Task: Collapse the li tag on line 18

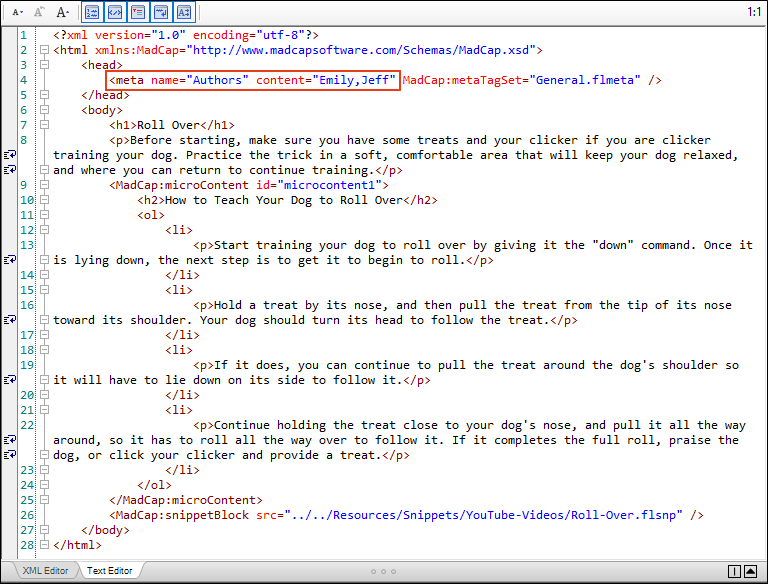Action: tap(45, 350)
